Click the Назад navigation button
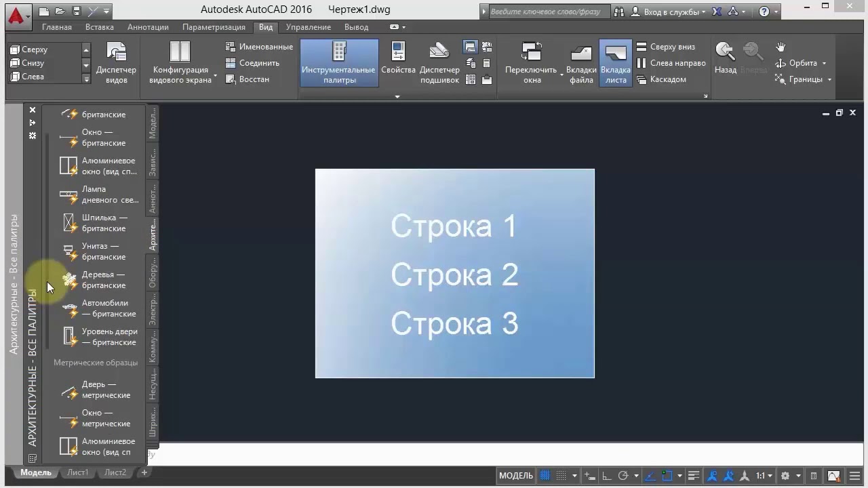The width and height of the screenshot is (868, 488). pos(725,58)
